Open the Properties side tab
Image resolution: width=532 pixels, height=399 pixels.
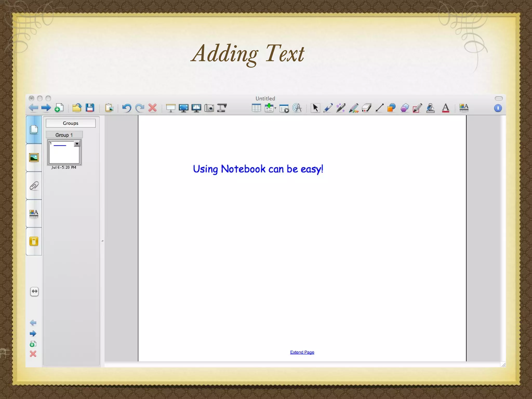point(34,214)
